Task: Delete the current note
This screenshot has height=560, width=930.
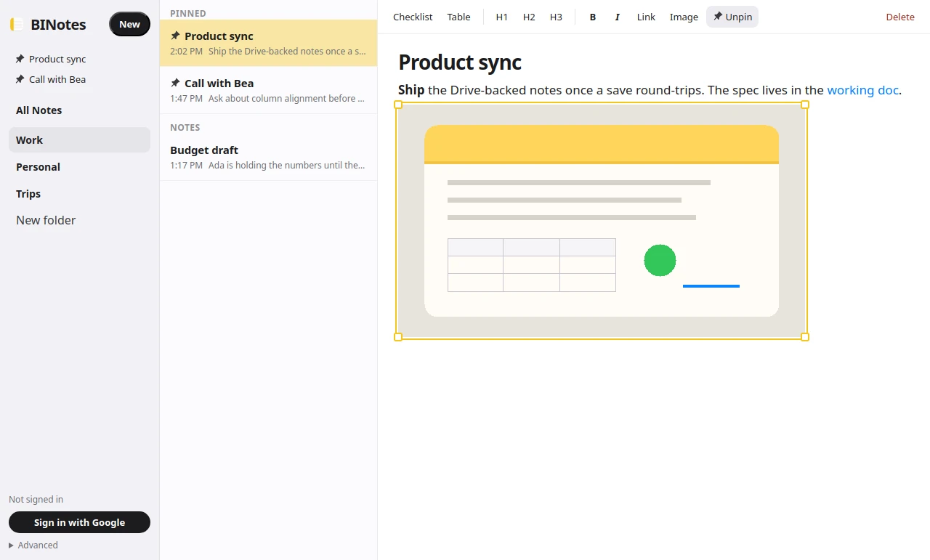Action: [900, 17]
